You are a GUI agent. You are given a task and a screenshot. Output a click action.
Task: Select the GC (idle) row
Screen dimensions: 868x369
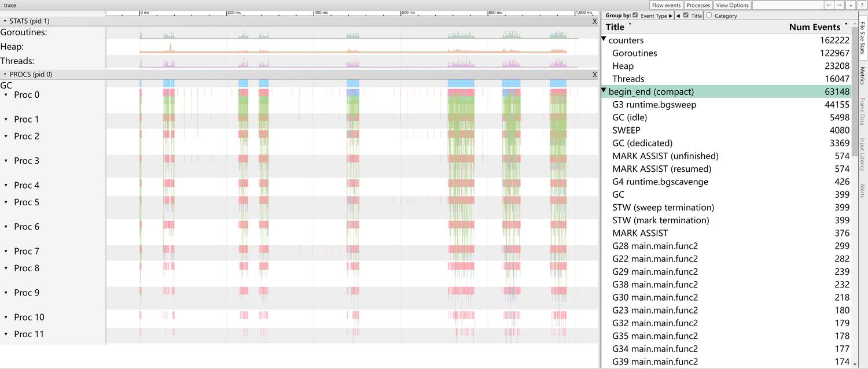(x=726, y=117)
